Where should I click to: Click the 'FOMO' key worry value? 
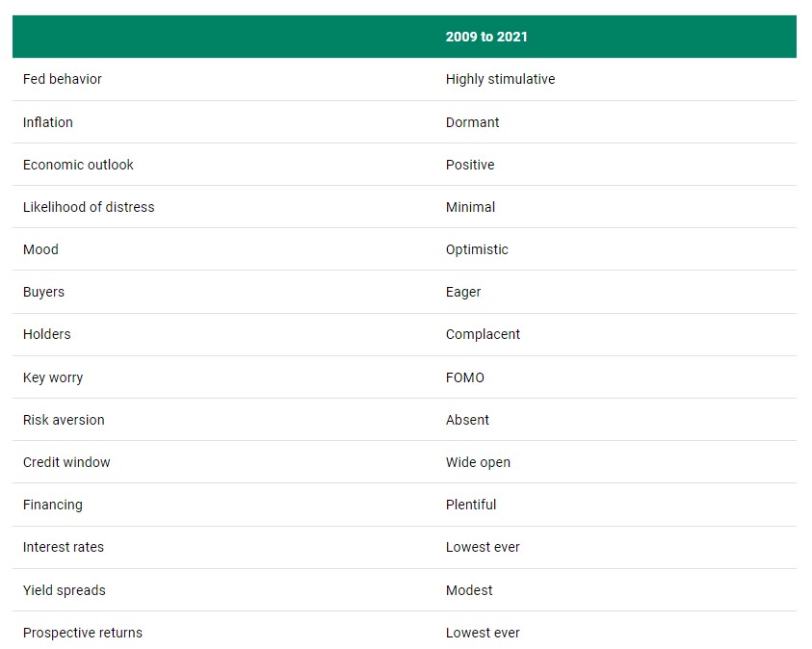(x=465, y=377)
